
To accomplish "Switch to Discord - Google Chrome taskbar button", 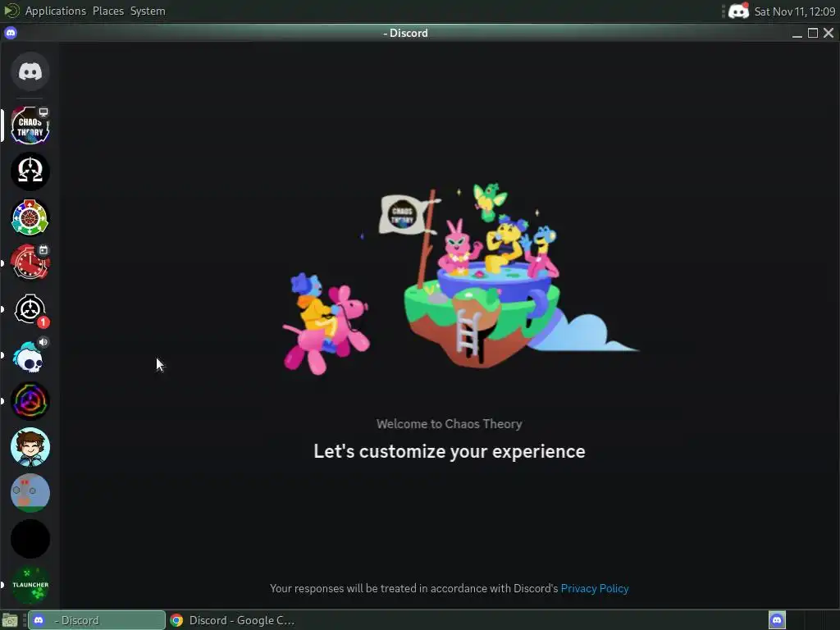I will point(232,620).
